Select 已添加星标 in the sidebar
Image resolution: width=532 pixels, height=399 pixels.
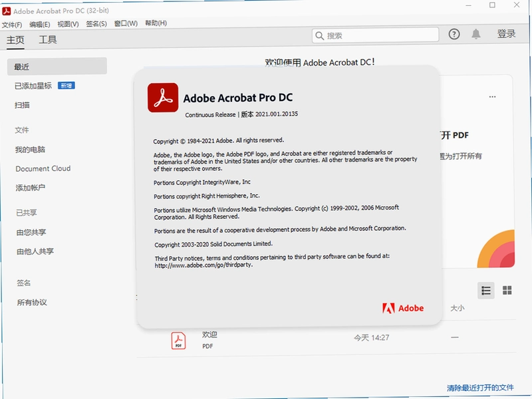pos(33,86)
